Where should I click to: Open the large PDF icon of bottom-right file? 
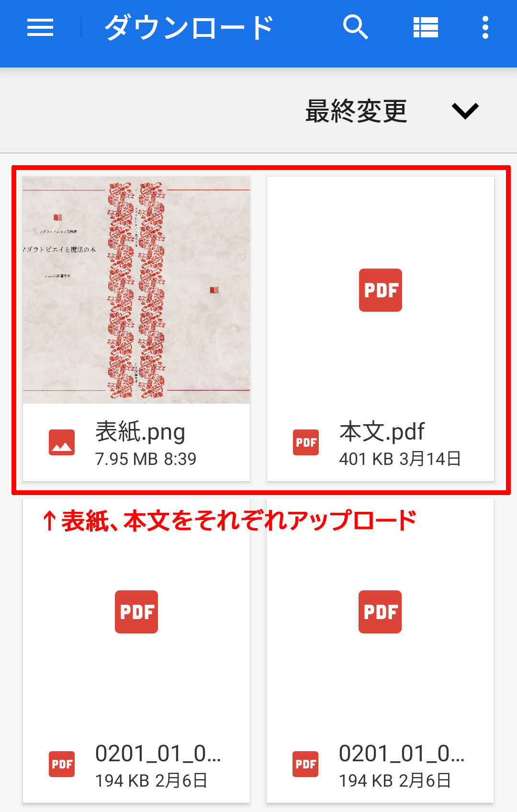(x=380, y=612)
